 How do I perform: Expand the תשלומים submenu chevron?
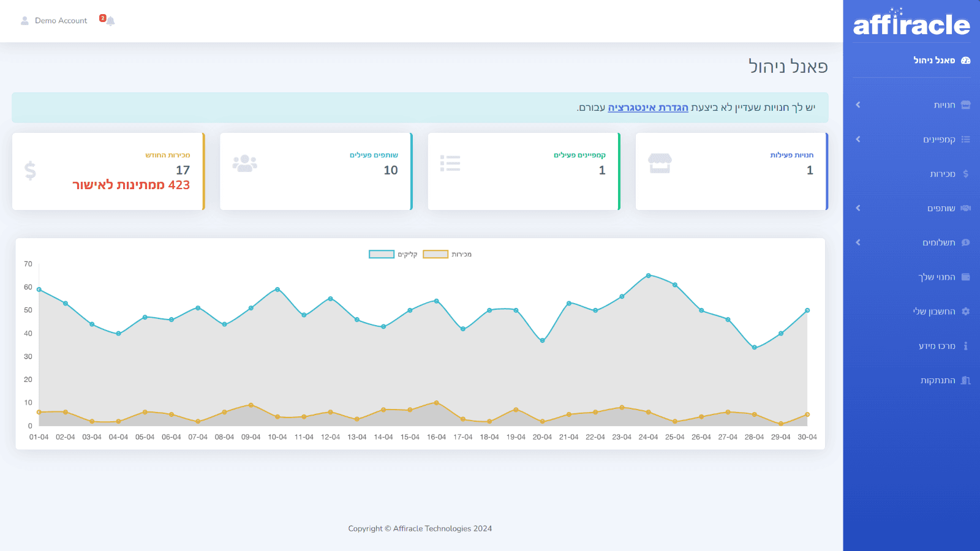tap(858, 242)
